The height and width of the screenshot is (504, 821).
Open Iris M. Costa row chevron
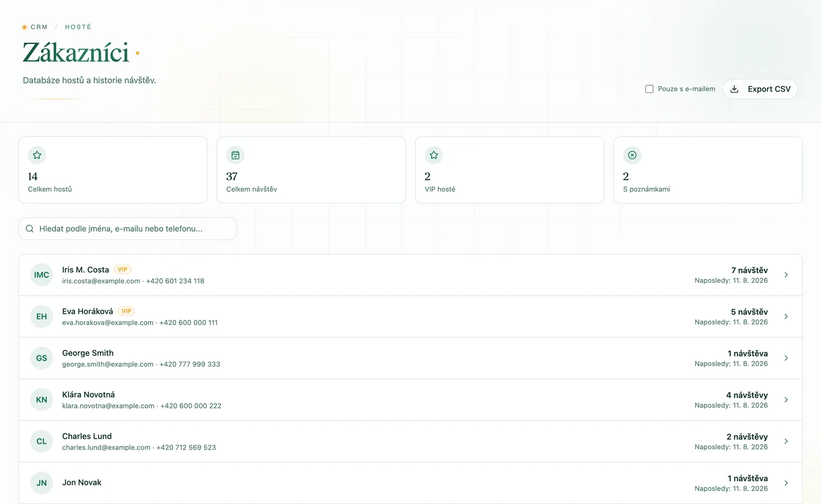[x=786, y=275]
